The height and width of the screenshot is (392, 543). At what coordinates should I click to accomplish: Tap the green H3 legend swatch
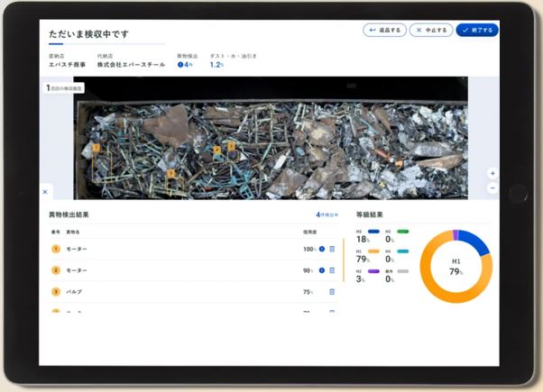pos(403,232)
